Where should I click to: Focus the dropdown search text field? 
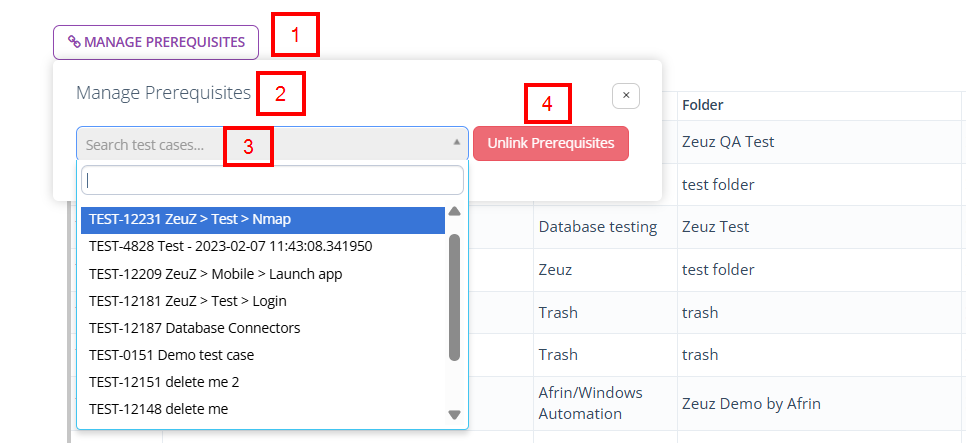point(272,180)
